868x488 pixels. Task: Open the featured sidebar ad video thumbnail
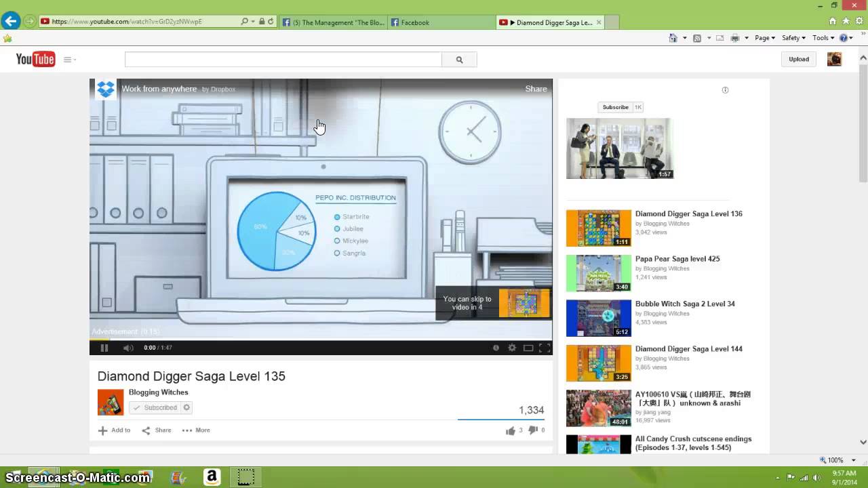pyautogui.click(x=619, y=148)
